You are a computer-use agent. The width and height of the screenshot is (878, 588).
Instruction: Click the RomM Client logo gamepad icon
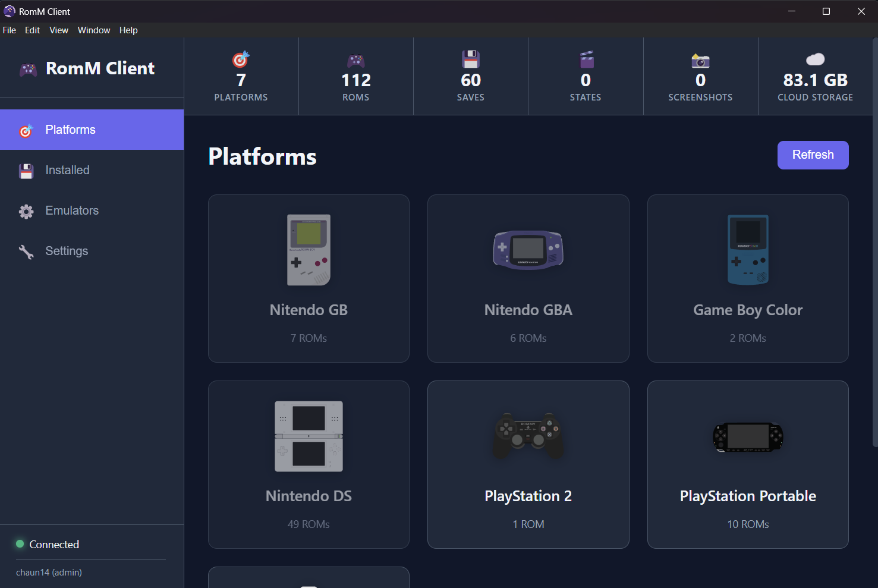[27, 68]
